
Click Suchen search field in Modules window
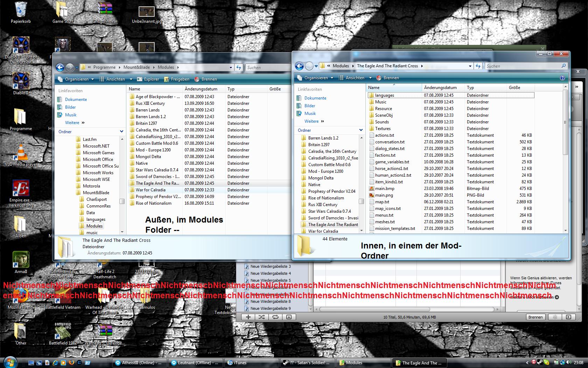[268, 67]
